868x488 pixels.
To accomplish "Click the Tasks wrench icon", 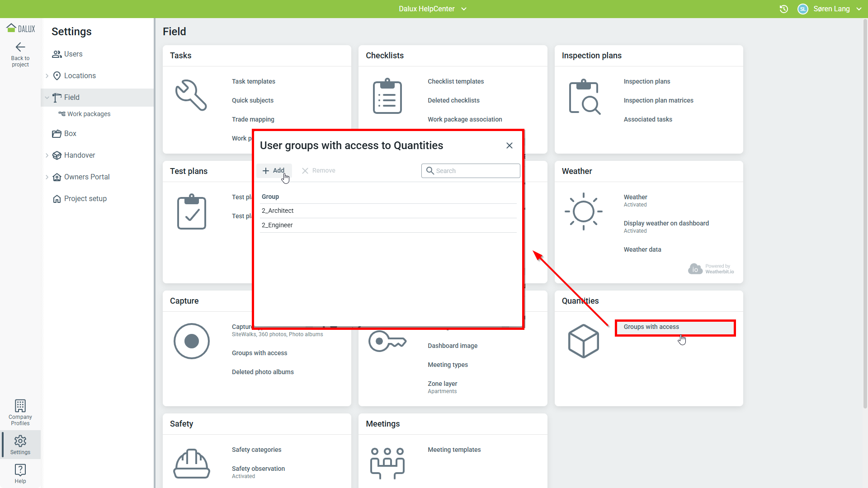I will (x=191, y=95).
